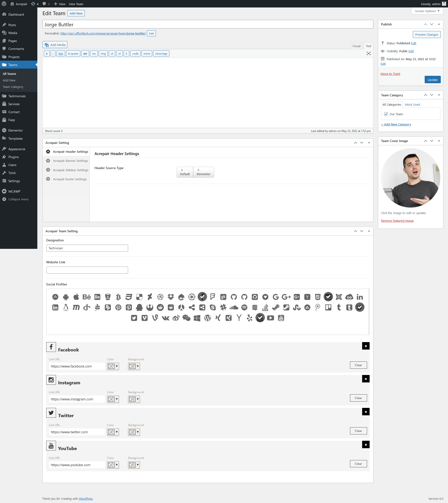Click the SoundCloud social icon
The width and height of the screenshot is (448, 503).
(x=234, y=307)
